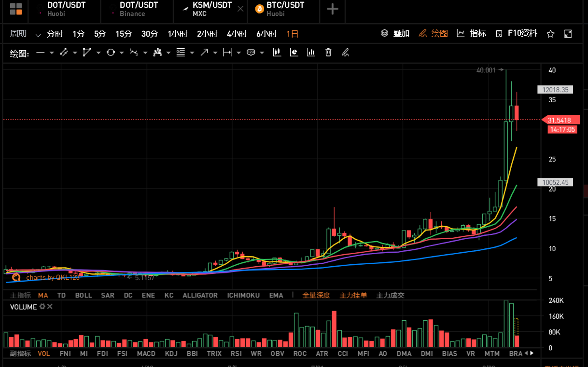Screen dimensions: 588x367
Task: Toggle the VOL sub-indicator
Action: (44, 353)
